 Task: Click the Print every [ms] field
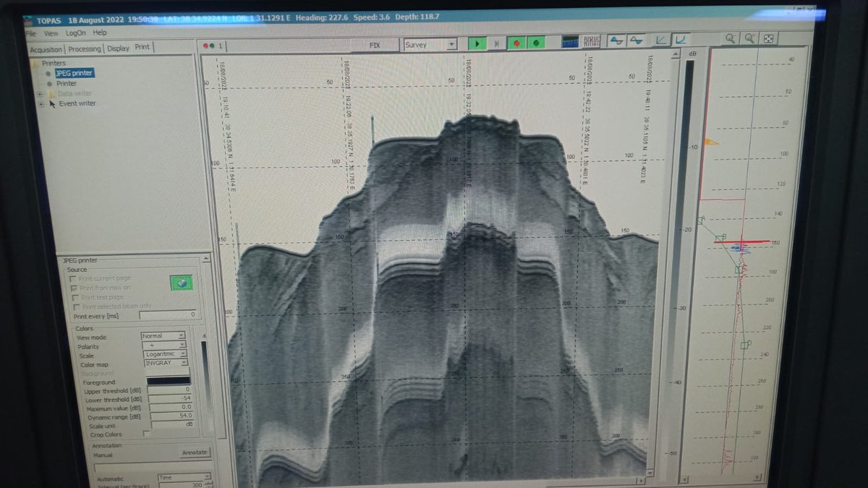tap(168, 315)
